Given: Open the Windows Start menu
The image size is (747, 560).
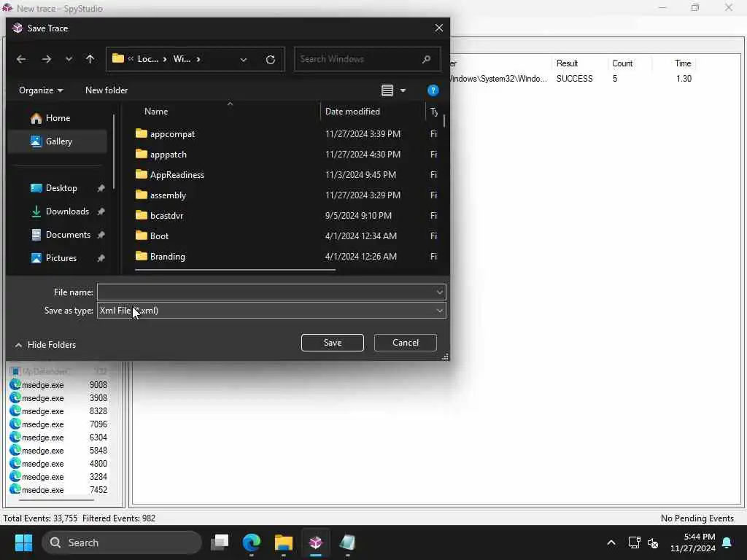Looking at the screenshot, I should click(x=23, y=542).
